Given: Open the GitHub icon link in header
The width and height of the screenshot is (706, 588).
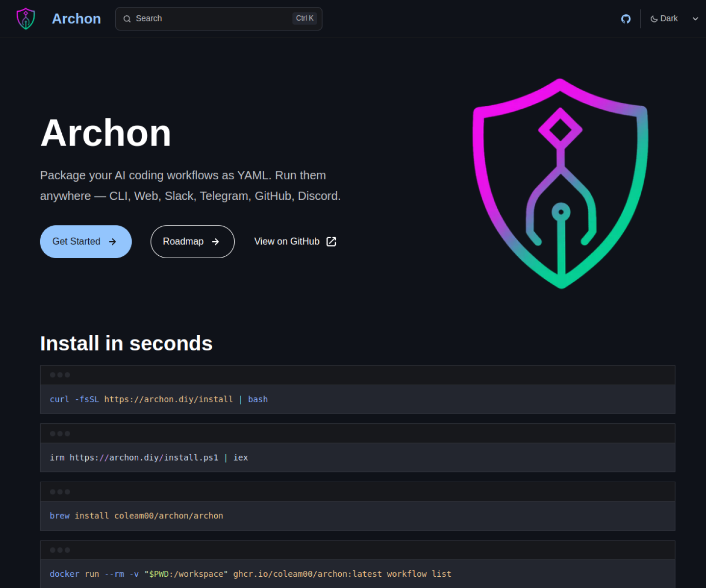Looking at the screenshot, I should [626, 19].
